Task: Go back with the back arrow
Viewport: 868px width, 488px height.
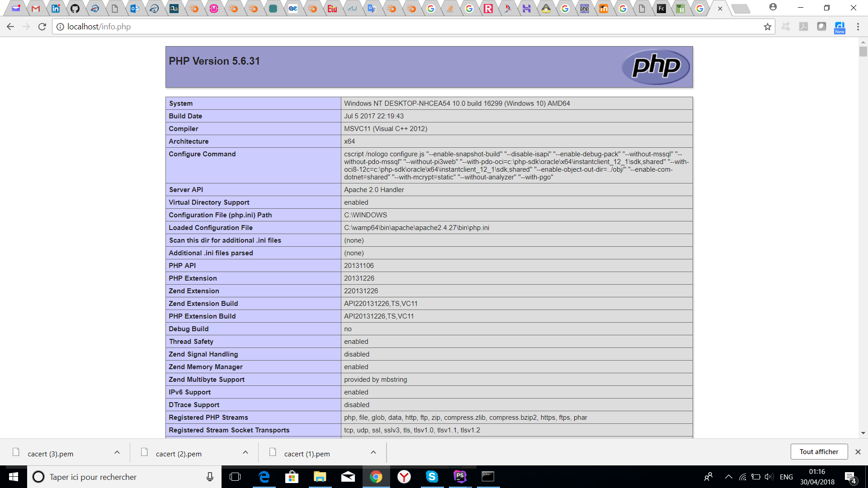Action: click(x=10, y=27)
